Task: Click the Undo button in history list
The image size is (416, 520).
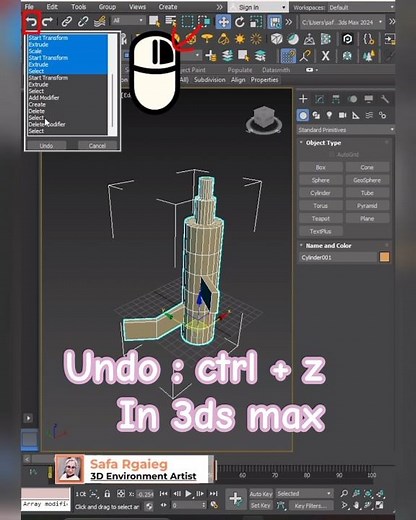Action: [46, 146]
